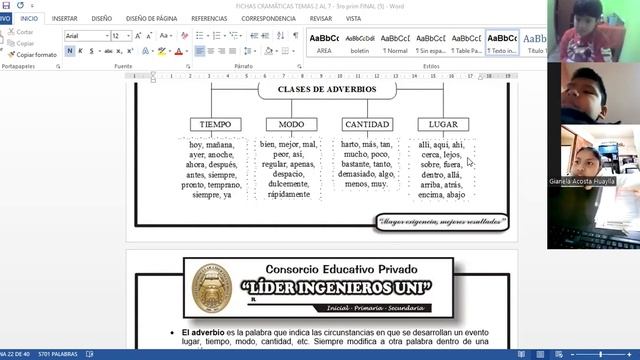Open the DISEÑO ribbon tab

pos(102,19)
